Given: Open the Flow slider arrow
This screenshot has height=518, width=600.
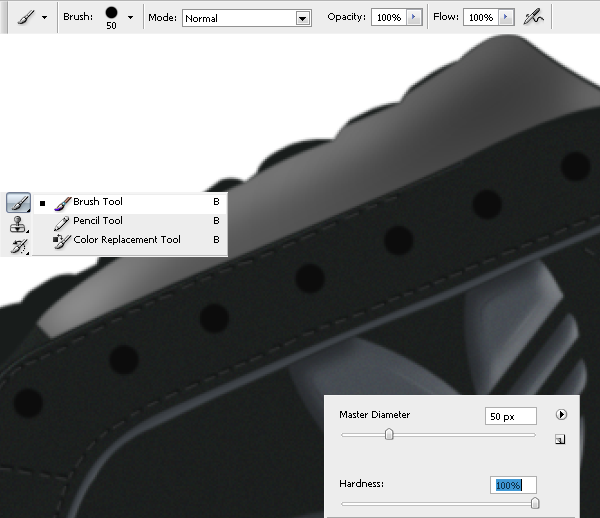Looking at the screenshot, I should pos(506,17).
